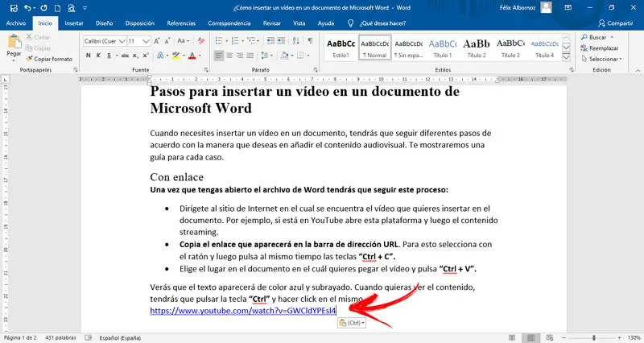Open font color dropdown arrow
This screenshot has width=644, height=343.
pyautogui.click(x=200, y=56)
